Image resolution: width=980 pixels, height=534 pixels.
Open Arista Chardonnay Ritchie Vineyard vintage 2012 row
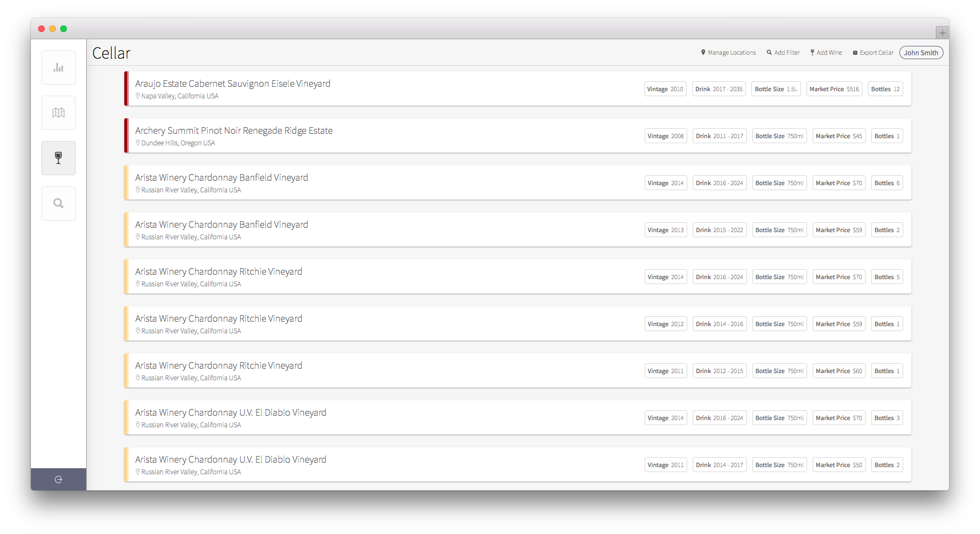[x=518, y=323]
